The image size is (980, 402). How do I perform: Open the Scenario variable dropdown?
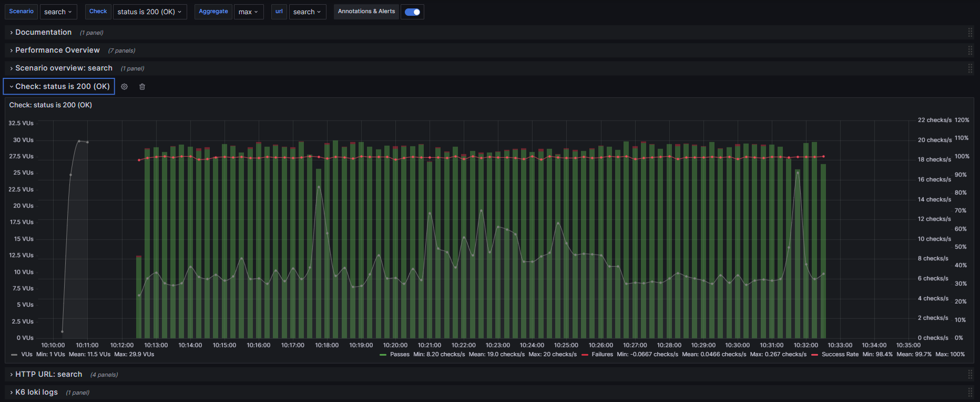pos(58,12)
